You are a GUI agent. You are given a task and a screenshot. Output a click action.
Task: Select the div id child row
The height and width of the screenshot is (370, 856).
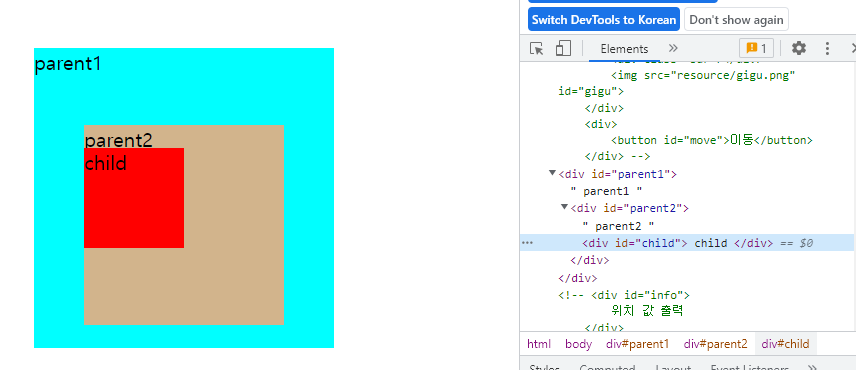coord(687,243)
